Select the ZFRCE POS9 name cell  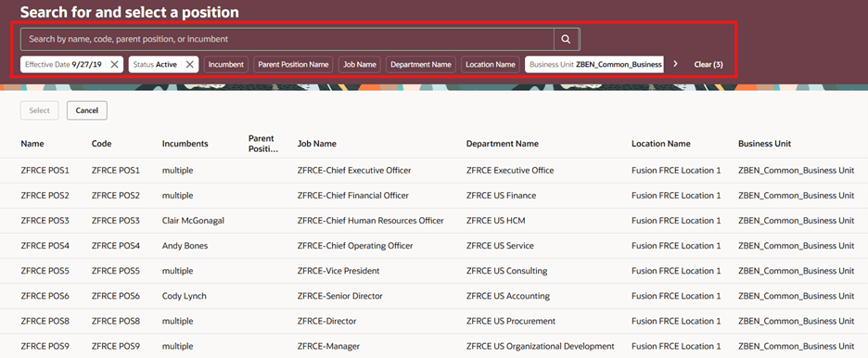pyautogui.click(x=45, y=346)
